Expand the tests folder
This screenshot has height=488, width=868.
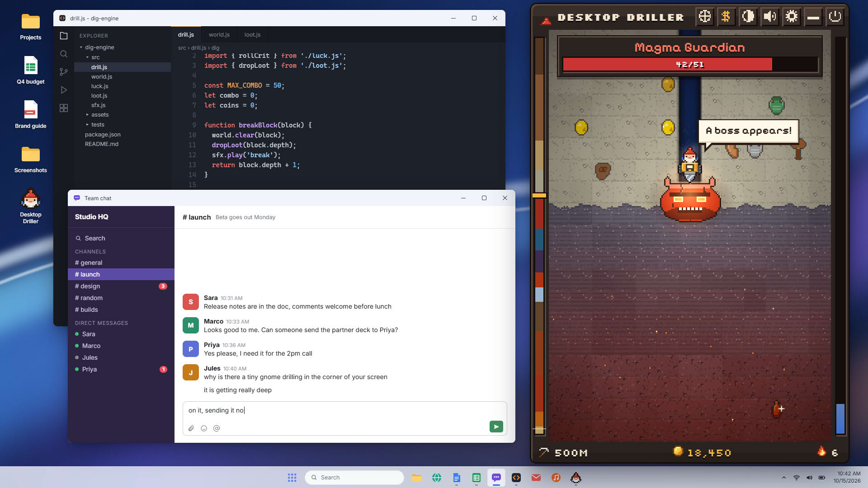pos(122,125)
